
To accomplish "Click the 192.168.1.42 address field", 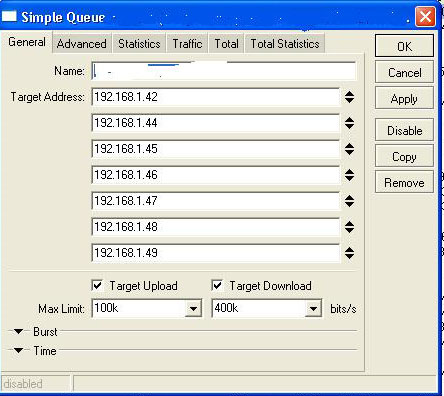I will (216, 97).
